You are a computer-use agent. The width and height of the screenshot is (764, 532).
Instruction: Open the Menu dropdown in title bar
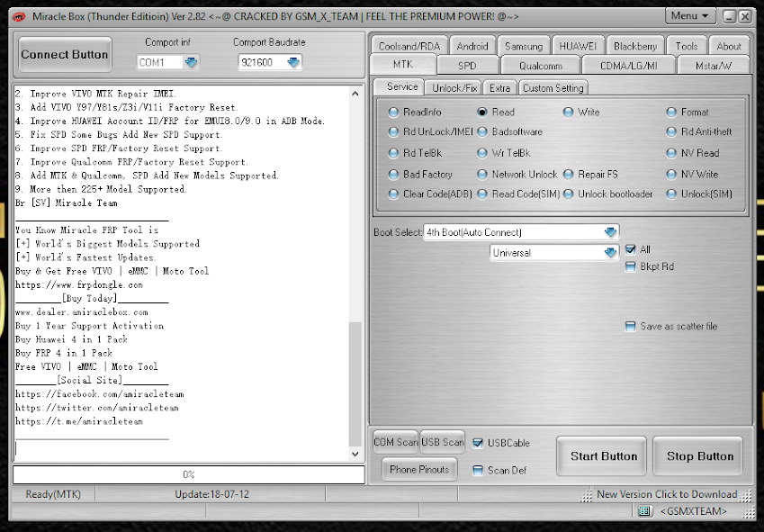690,16
